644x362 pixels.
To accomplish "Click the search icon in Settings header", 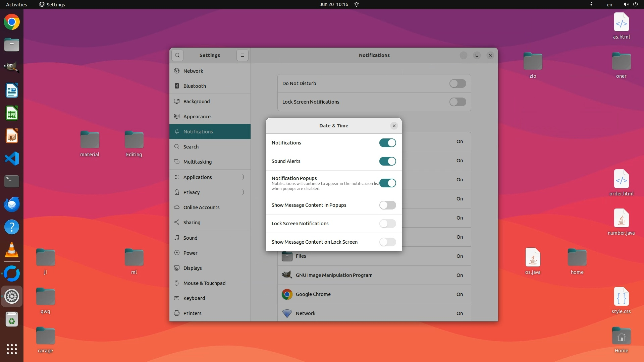I will 177,55.
